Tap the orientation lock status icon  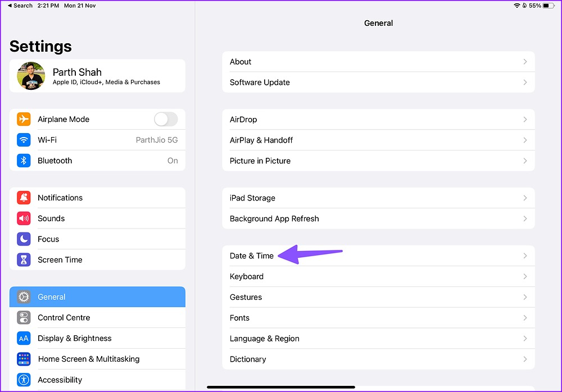524,6
